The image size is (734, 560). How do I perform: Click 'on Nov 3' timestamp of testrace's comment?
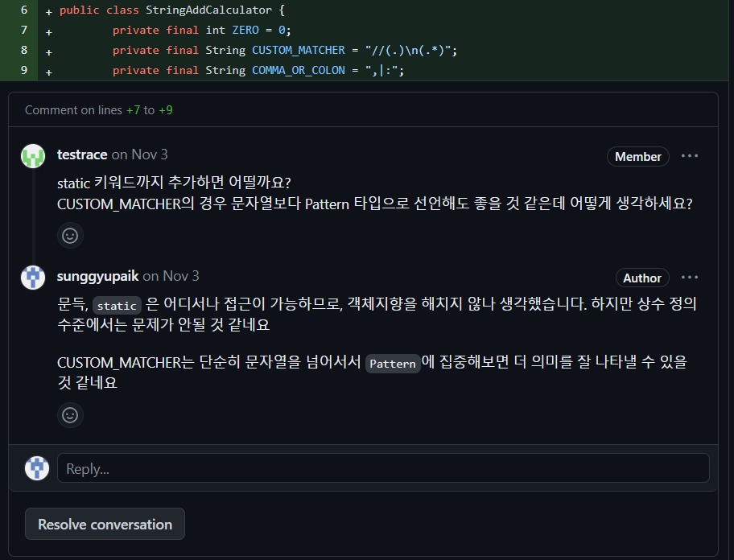click(x=139, y=154)
